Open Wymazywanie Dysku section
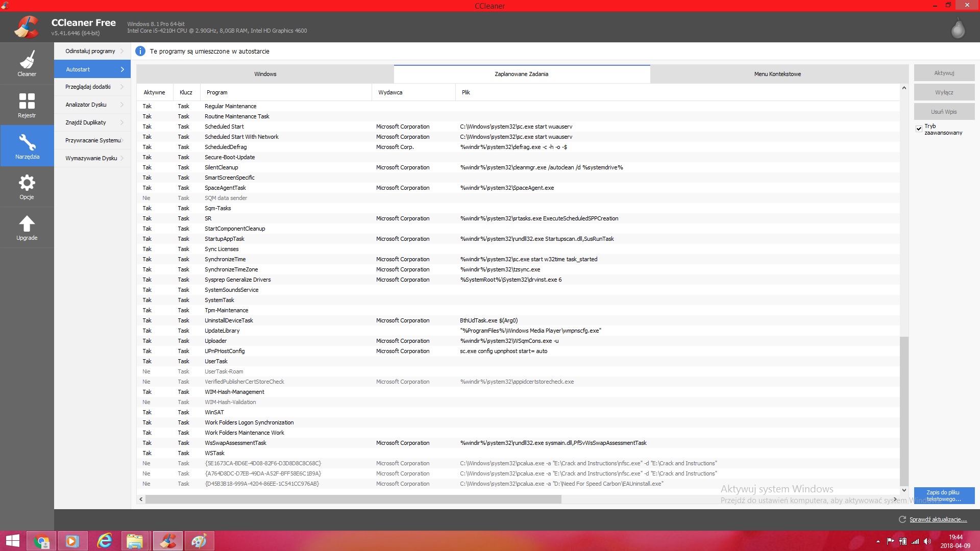 (92, 158)
